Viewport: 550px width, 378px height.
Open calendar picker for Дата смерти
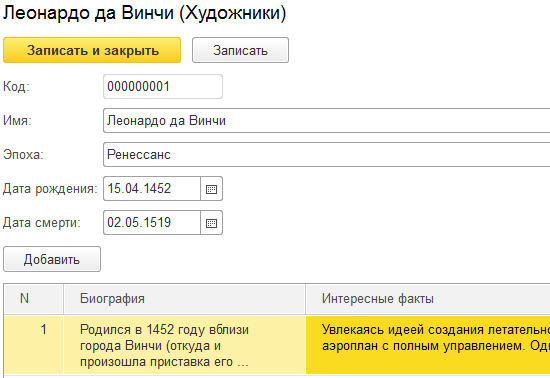click(212, 223)
